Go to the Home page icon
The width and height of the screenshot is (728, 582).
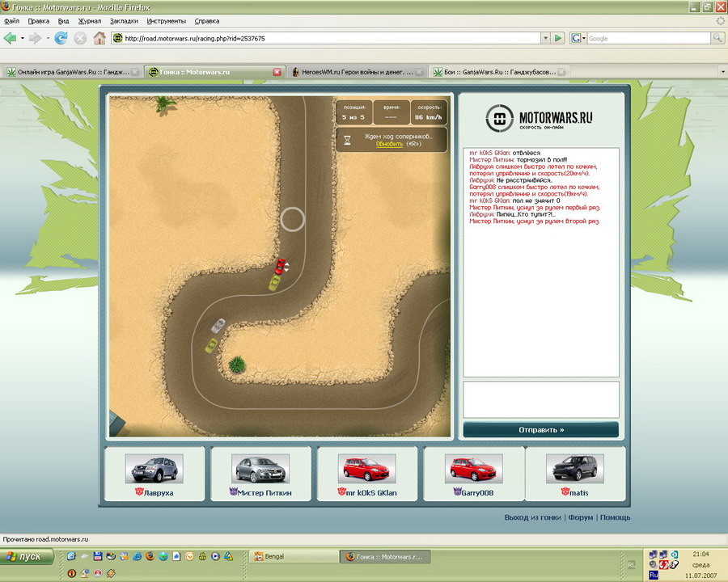pos(99,38)
